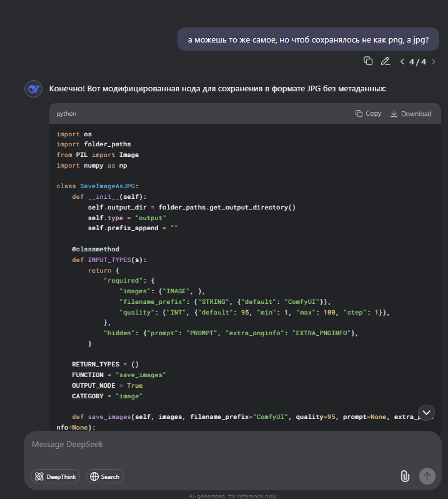Download the Python code file
The height and width of the screenshot is (499, 448).
tap(411, 114)
